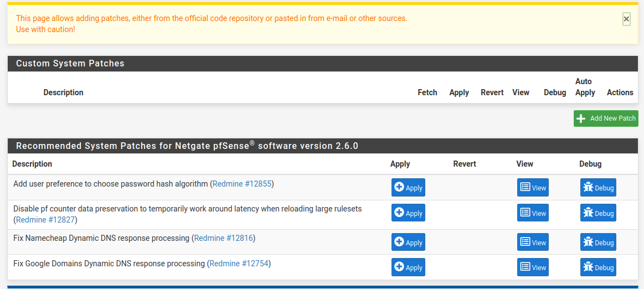Debug the Namecheap Dynamic DNS patch

(x=598, y=242)
